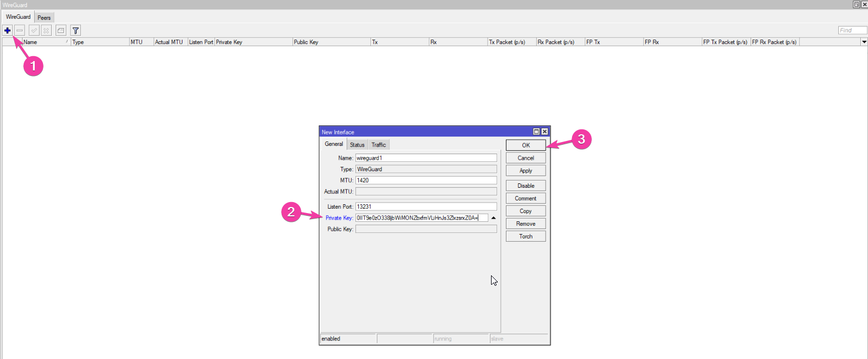Click the disable (X) toolbar icon

46,30
